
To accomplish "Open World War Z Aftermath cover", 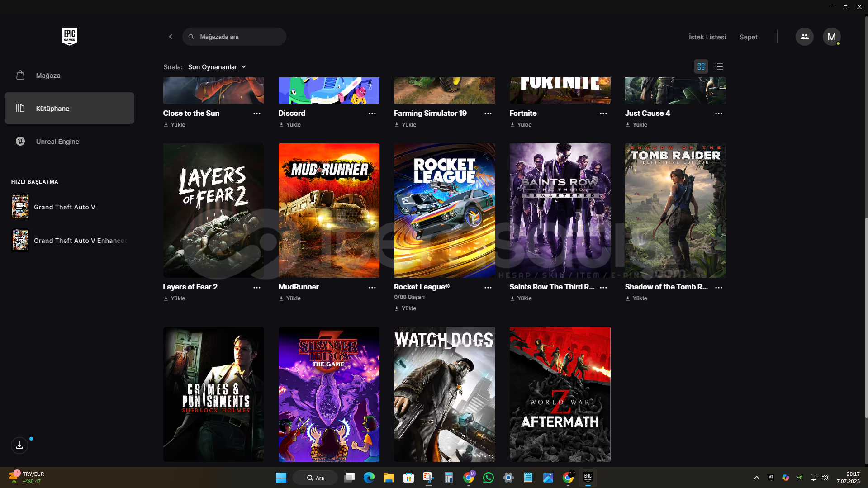I will click(x=560, y=394).
